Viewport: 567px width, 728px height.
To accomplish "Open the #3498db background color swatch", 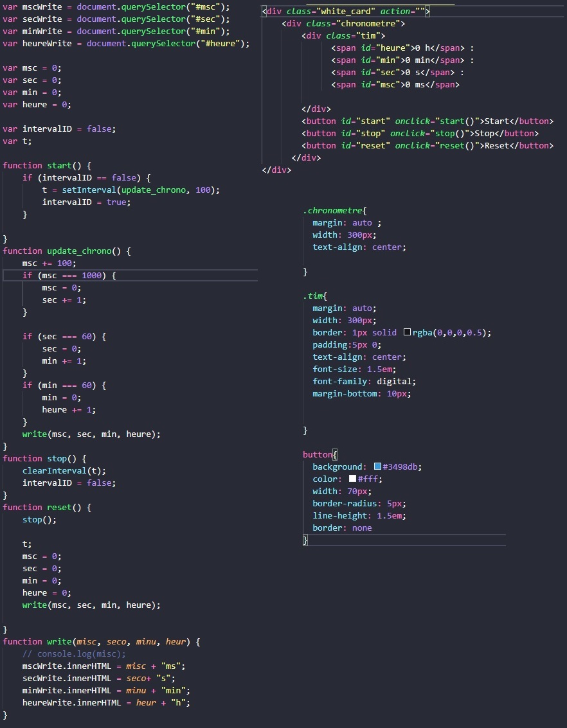I will coord(378,467).
